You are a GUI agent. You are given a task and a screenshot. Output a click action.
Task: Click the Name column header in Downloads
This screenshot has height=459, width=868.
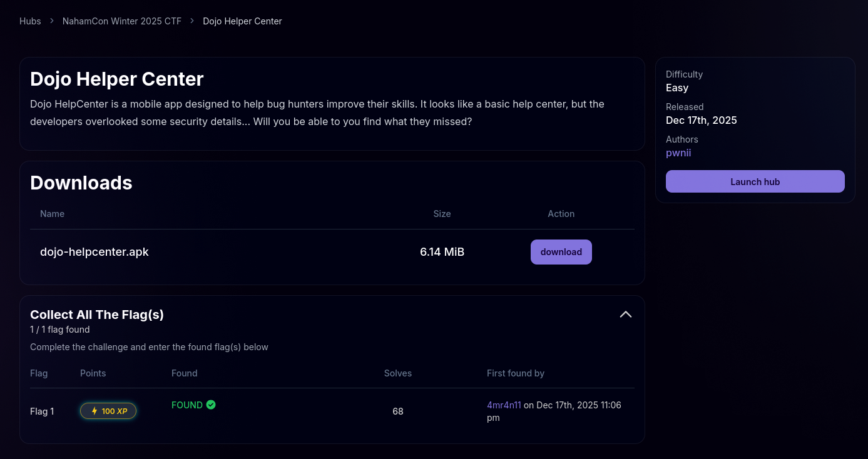52,214
